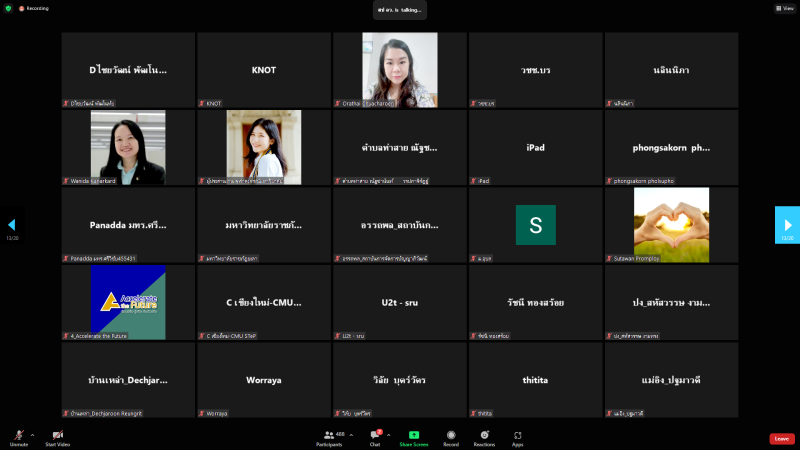Click the green S avatar tile
This screenshot has width=800, height=450.
pyautogui.click(x=535, y=225)
